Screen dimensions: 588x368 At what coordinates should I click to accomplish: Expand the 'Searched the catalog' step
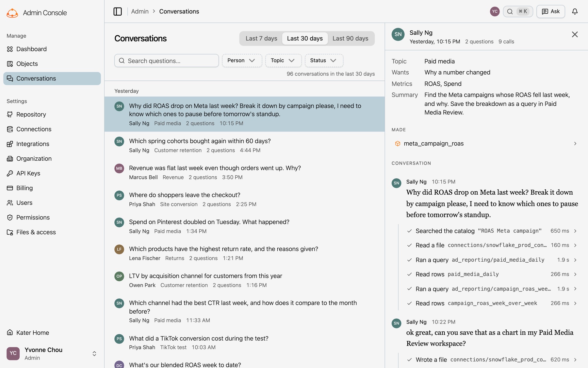tap(575, 231)
